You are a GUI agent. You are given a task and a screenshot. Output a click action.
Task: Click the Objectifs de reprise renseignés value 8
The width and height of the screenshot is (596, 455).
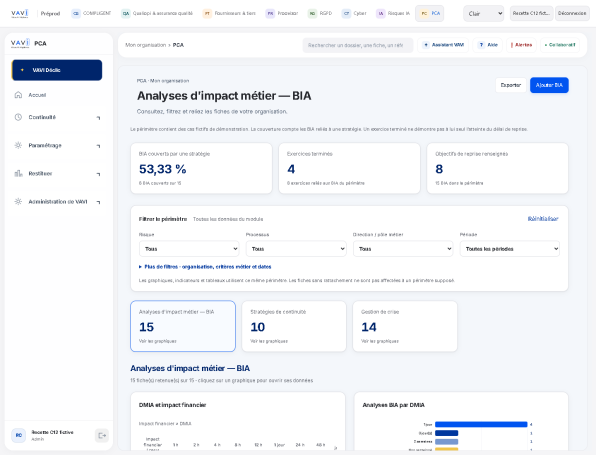point(439,169)
